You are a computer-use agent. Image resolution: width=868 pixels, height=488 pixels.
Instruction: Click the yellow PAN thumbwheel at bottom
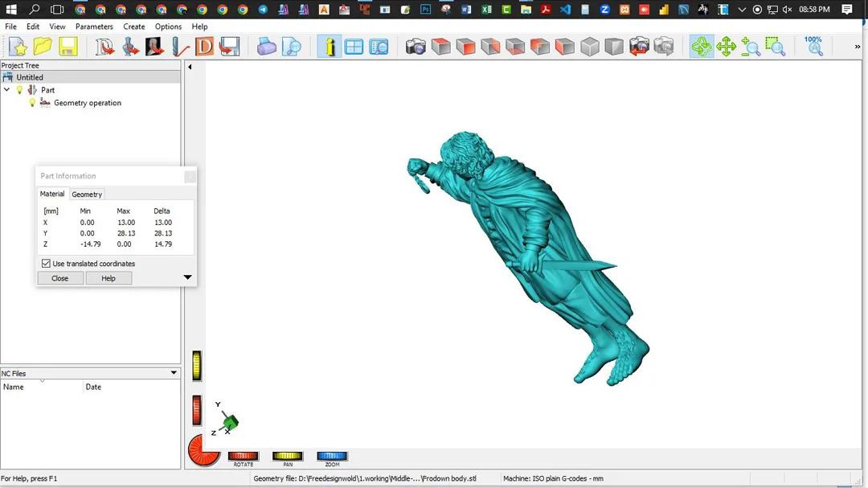287,456
